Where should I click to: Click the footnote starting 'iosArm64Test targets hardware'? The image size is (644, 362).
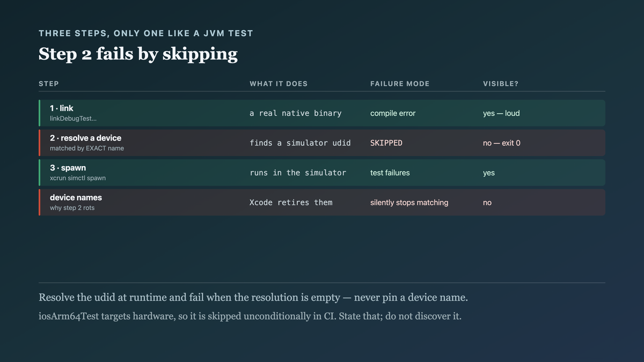pyautogui.click(x=250, y=316)
